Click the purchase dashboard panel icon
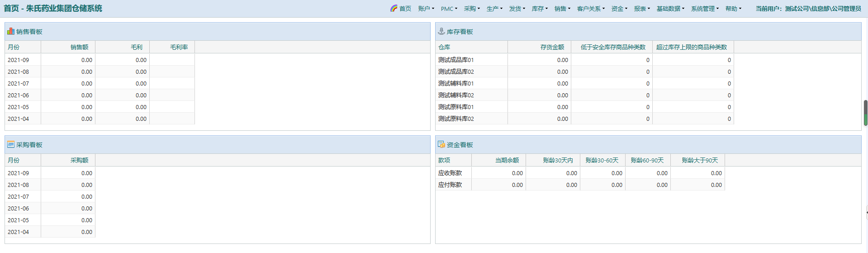 click(11, 144)
